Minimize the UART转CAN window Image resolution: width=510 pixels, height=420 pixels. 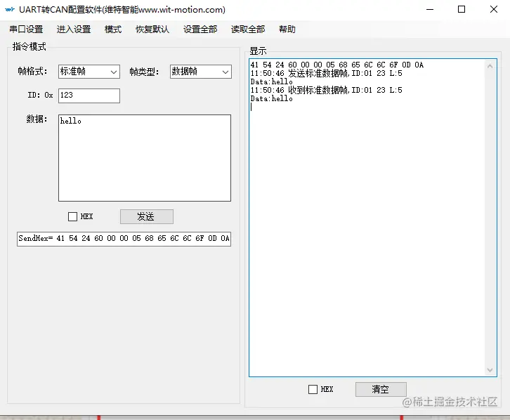pos(430,9)
